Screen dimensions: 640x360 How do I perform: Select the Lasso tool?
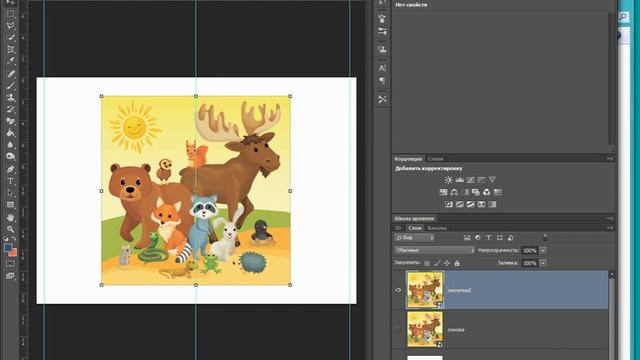point(10,26)
